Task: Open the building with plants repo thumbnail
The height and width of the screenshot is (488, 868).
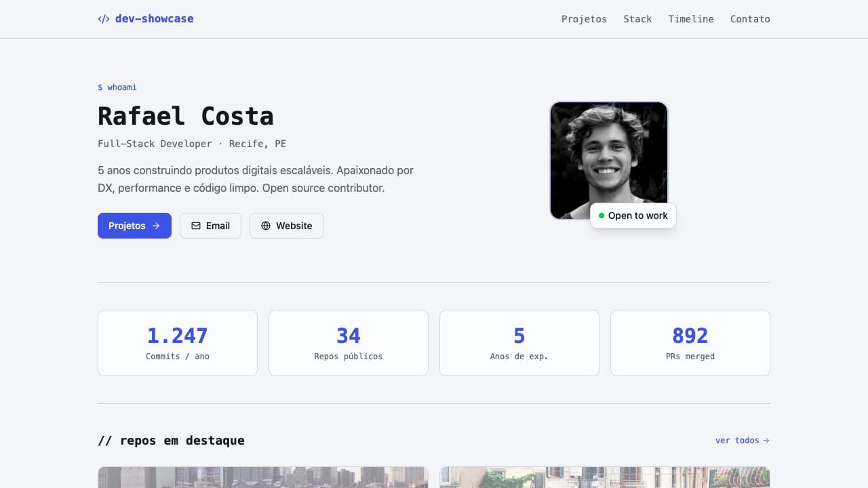Action: pyautogui.click(x=605, y=477)
